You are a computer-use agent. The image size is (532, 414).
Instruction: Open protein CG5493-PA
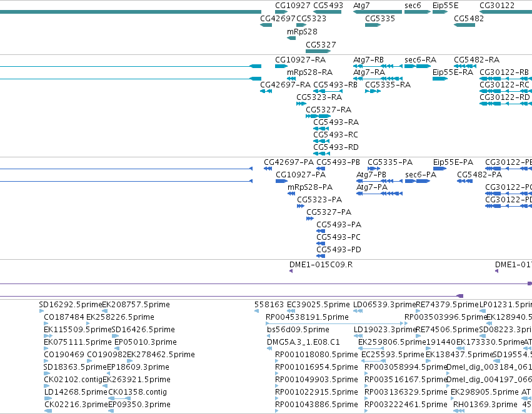[x=339, y=225]
